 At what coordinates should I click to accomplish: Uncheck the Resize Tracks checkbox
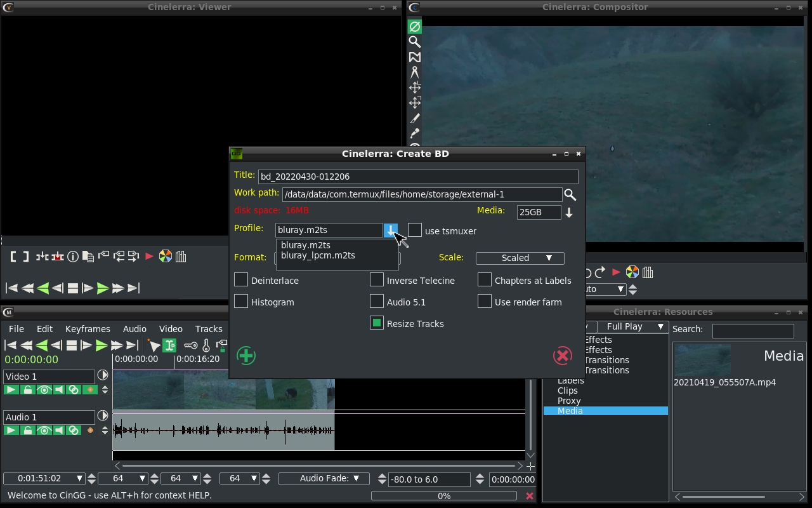point(377,323)
